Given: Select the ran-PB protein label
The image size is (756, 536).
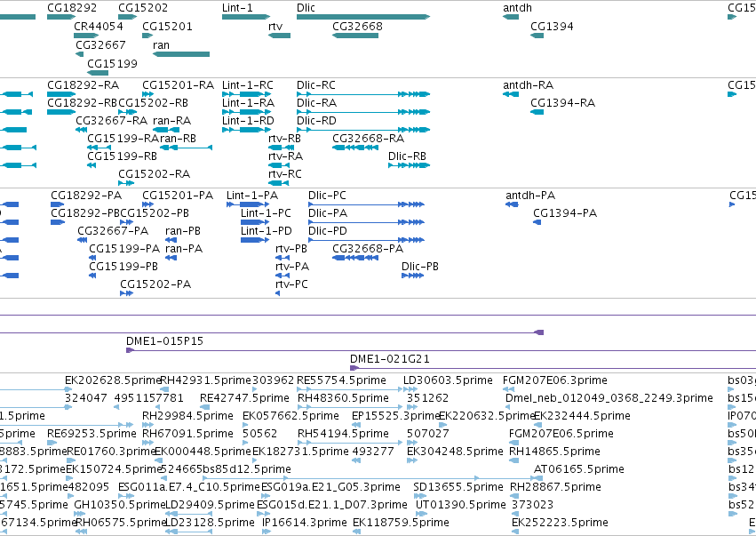Looking at the screenshot, I should click(x=183, y=231).
